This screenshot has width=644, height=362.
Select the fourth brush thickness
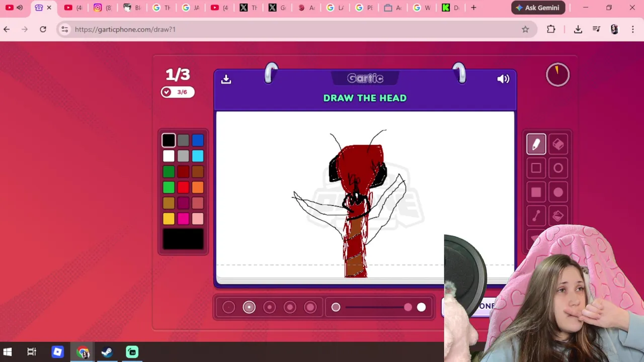click(290, 307)
